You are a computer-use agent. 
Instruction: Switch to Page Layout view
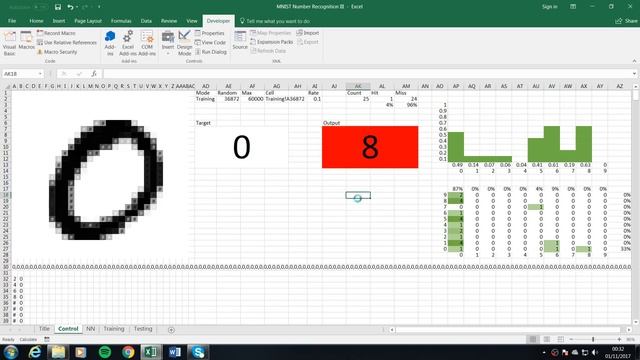pos(547,340)
